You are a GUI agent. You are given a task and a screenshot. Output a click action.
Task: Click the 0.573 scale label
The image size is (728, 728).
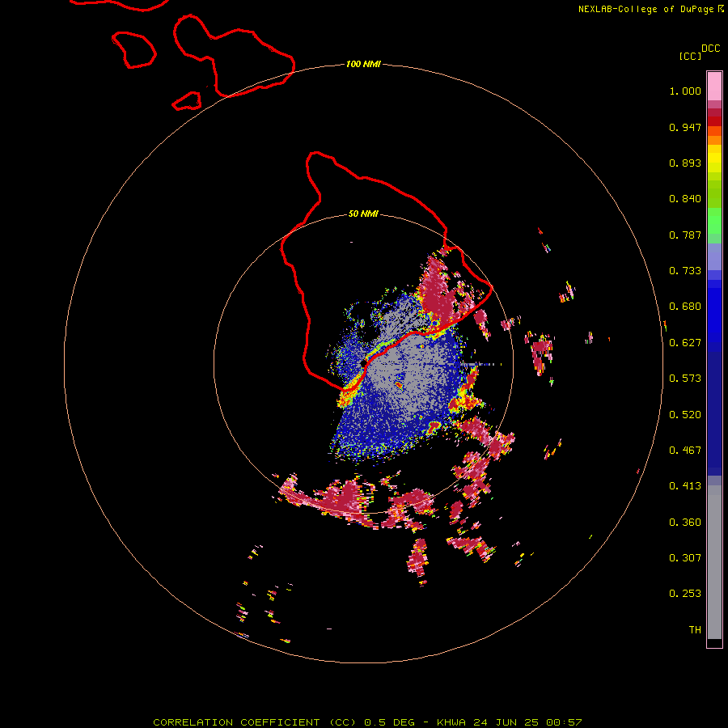click(685, 379)
